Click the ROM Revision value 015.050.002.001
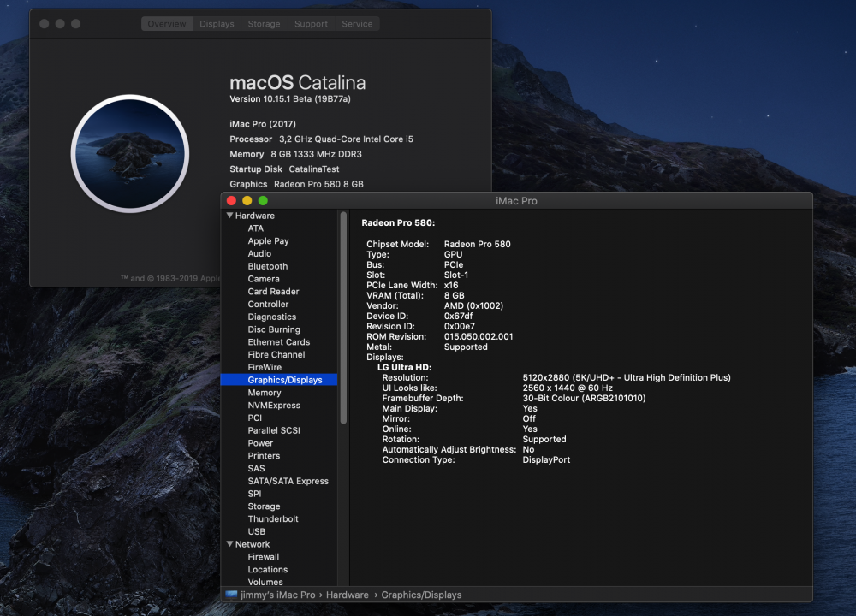 479,336
